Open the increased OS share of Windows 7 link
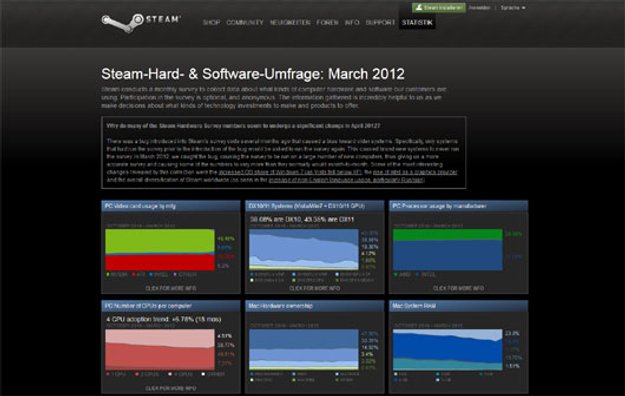The image size is (625, 396). coord(290,172)
